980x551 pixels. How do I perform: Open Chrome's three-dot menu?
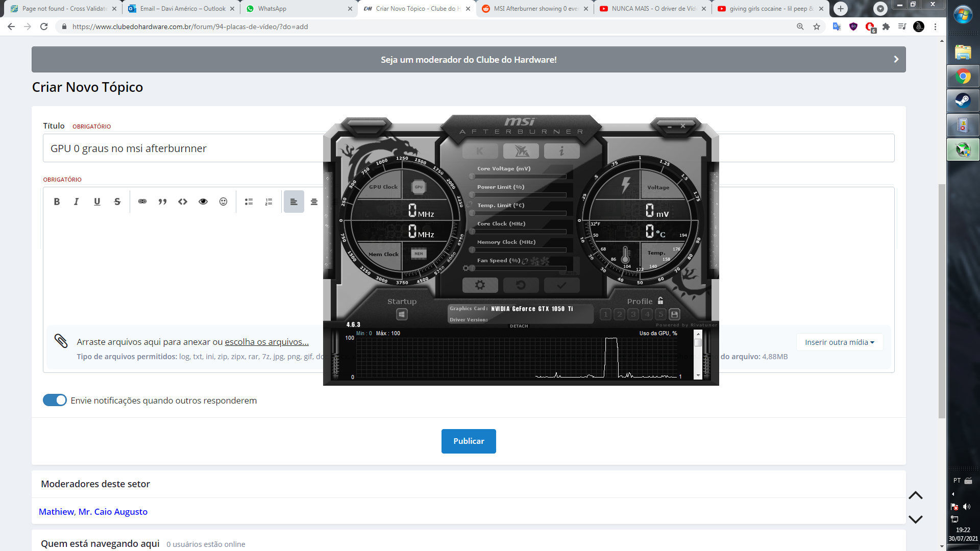pyautogui.click(x=935, y=27)
